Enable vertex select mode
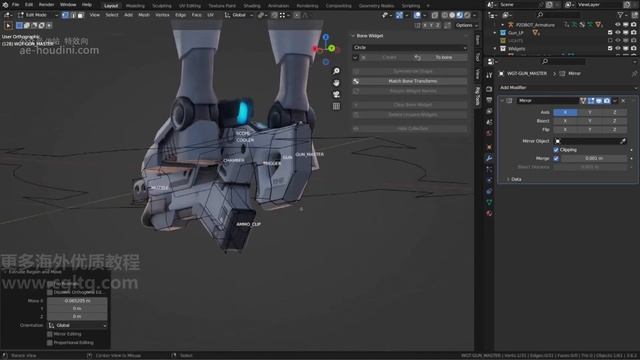 [65, 15]
